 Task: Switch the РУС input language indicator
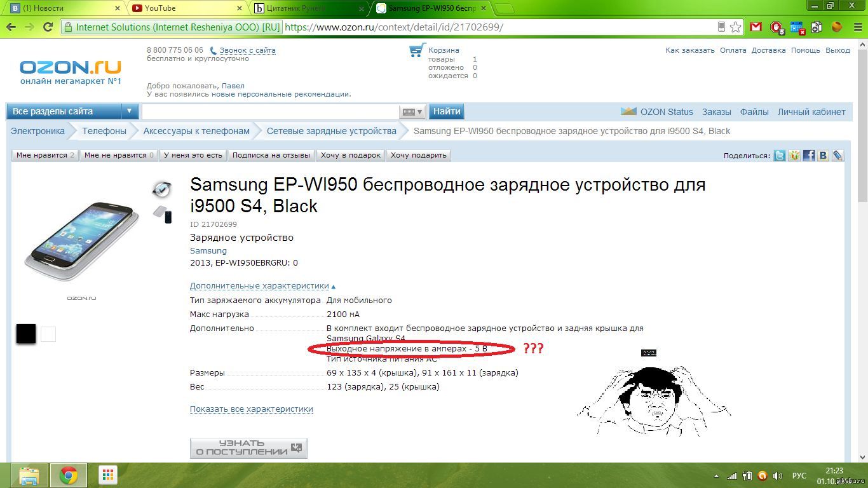(x=799, y=475)
